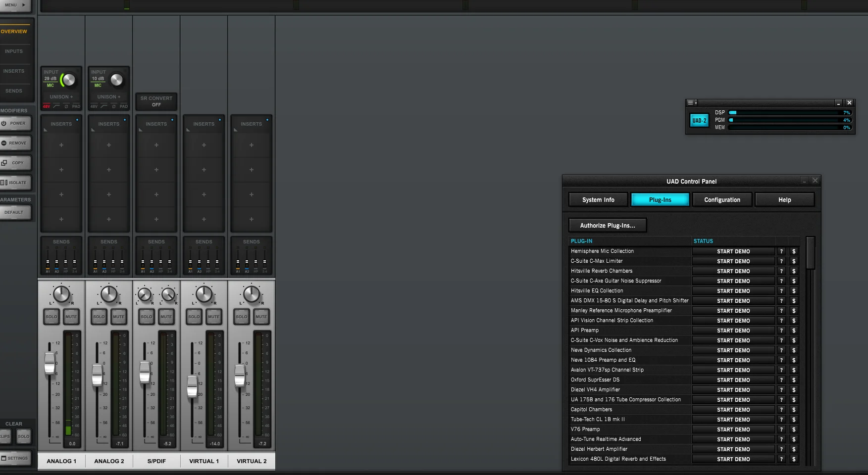Expand the VIRTUAL 2 INSERTS disclosure triangle
The width and height of the screenshot is (868, 475).
coord(236,130)
